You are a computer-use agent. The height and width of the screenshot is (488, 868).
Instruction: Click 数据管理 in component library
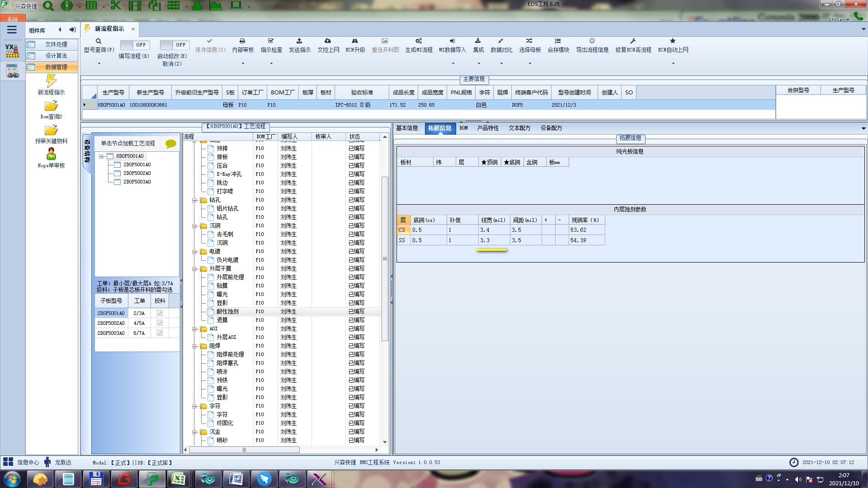56,67
